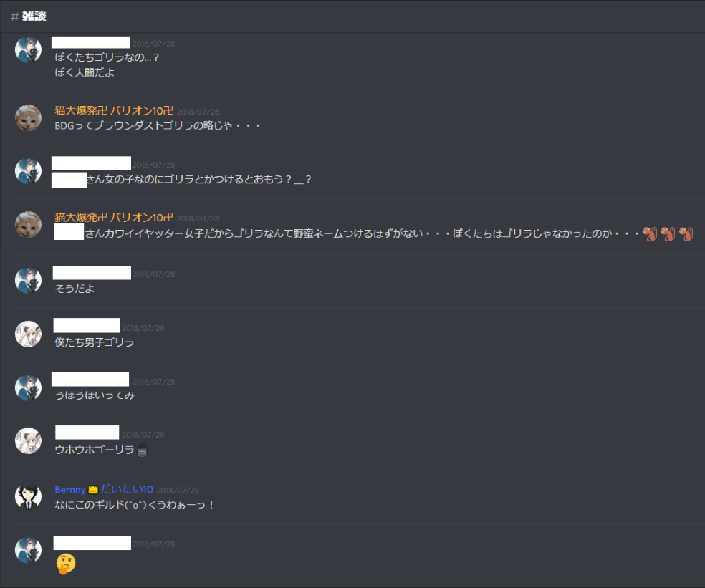Click the username above BDGってブラウンダストゴリラ message

(x=114, y=110)
